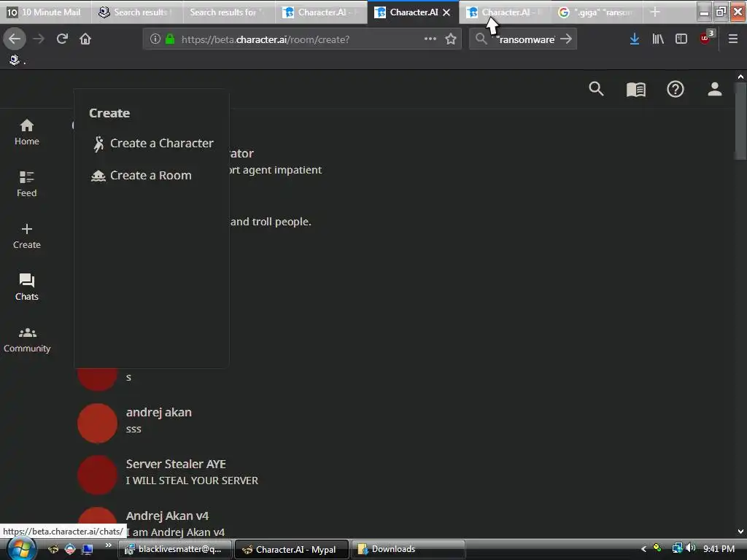Open the Feed section

point(27,184)
